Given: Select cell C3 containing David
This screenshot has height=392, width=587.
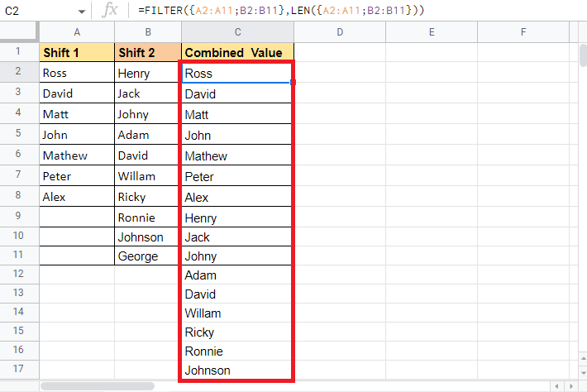Looking at the screenshot, I should click(236, 93).
